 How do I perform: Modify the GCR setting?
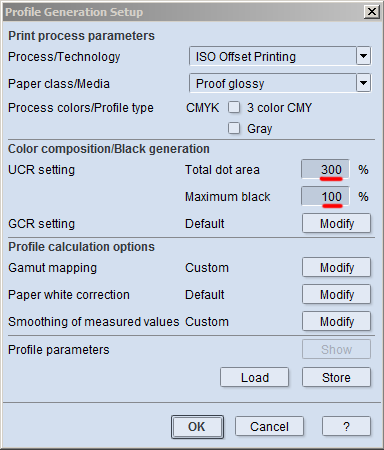click(336, 223)
